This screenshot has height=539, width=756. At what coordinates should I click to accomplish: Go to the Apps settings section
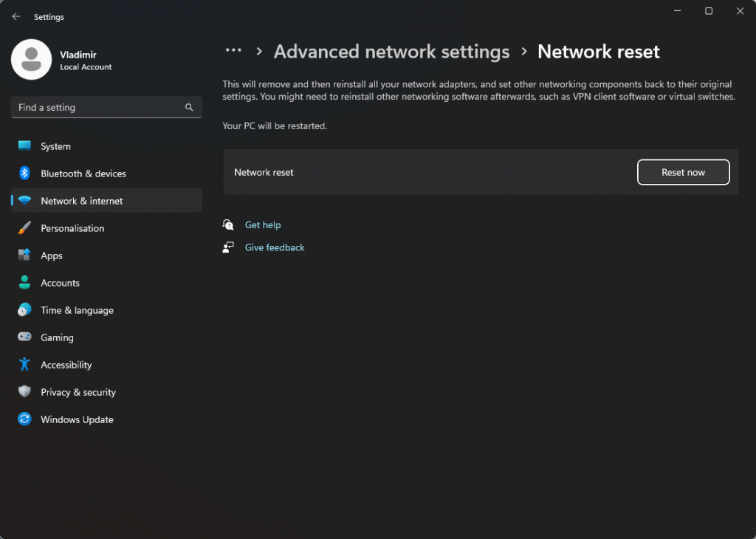pyautogui.click(x=52, y=255)
